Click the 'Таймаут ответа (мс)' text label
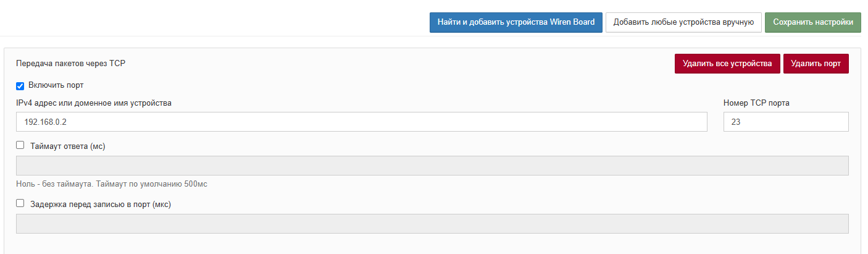This screenshot has width=868, height=254. click(x=68, y=146)
